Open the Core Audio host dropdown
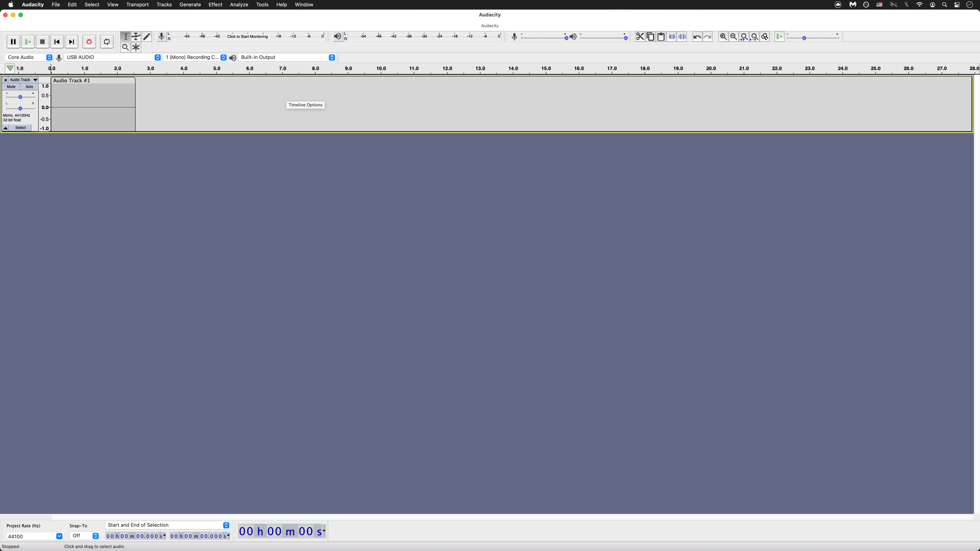This screenshot has width=980, height=551. (x=29, y=57)
